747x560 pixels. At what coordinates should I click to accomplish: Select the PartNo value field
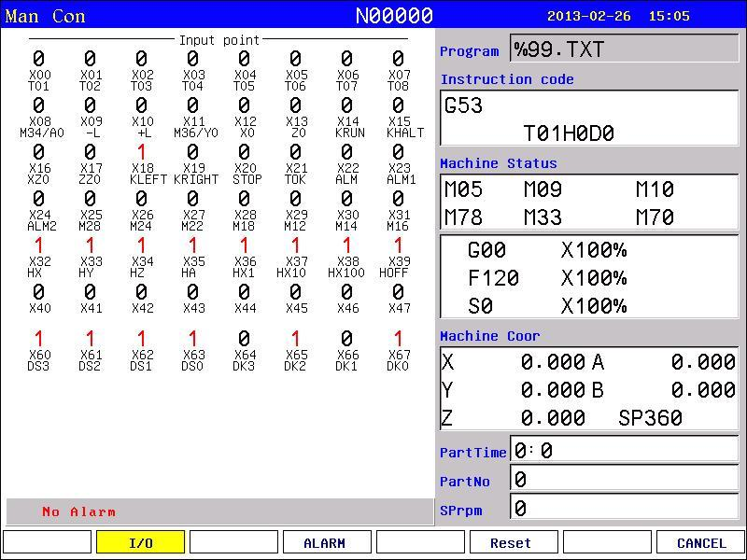(x=624, y=478)
